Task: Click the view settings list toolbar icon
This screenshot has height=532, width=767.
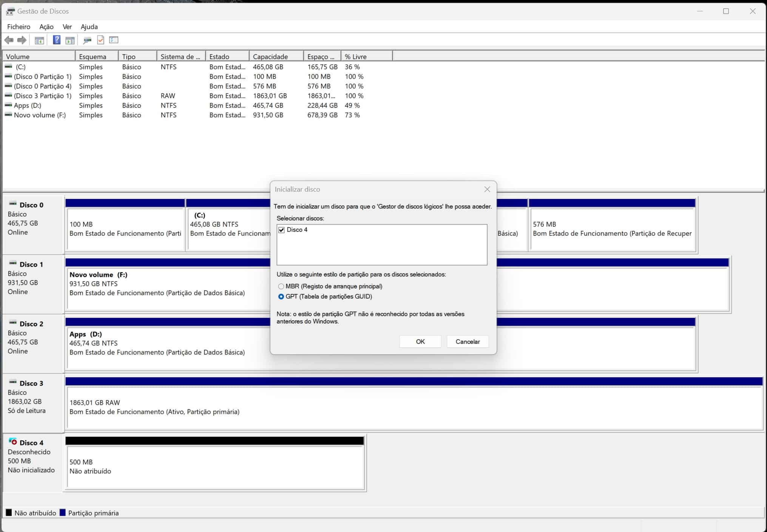Action: (114, 40)
